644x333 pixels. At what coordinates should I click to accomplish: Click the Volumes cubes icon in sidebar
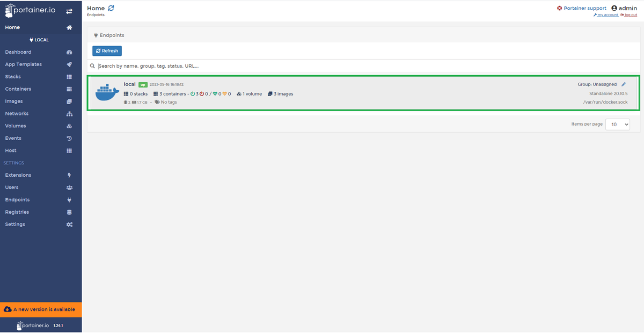[x=69, y=126]
